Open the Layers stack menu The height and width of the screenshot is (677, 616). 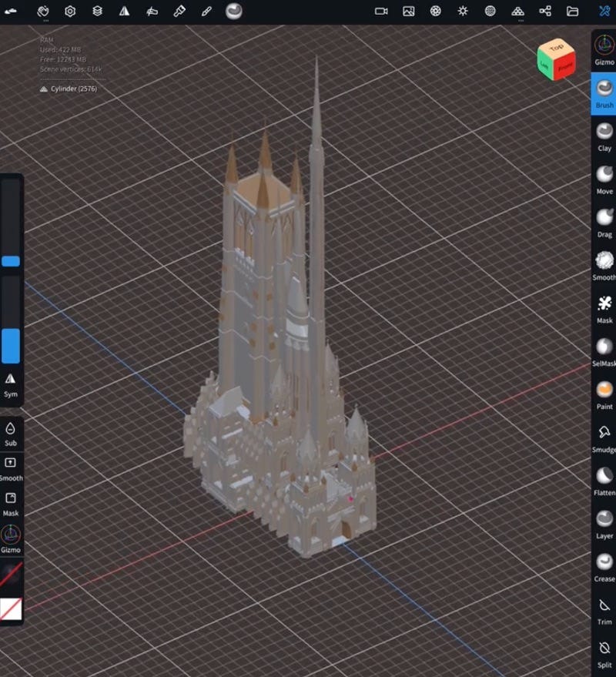coord(97,12)
